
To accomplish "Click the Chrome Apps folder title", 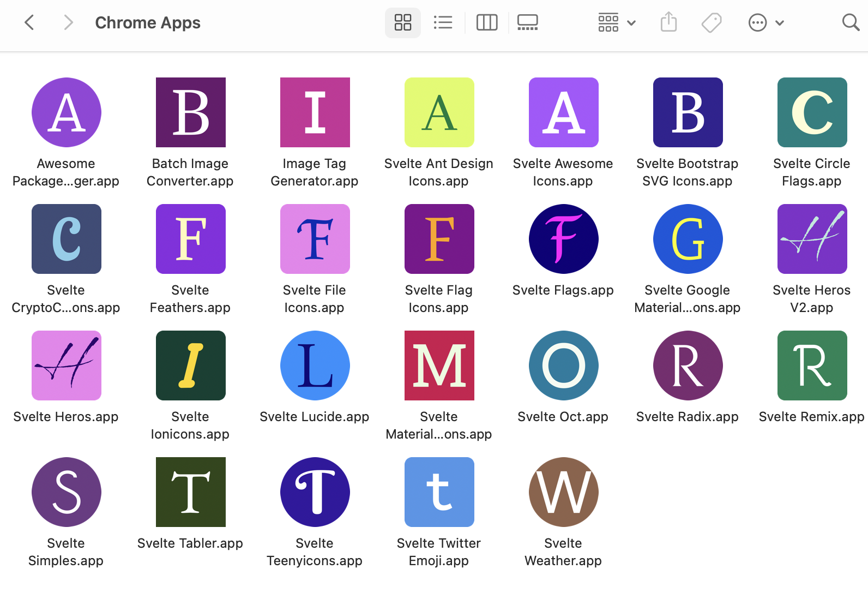I will pos(148,23).
